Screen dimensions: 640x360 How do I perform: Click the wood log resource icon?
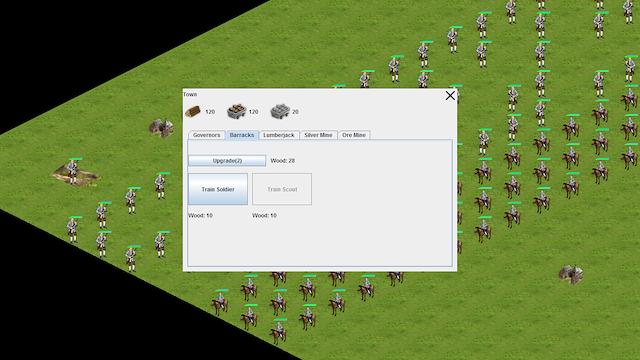click(x=193, y=111)
